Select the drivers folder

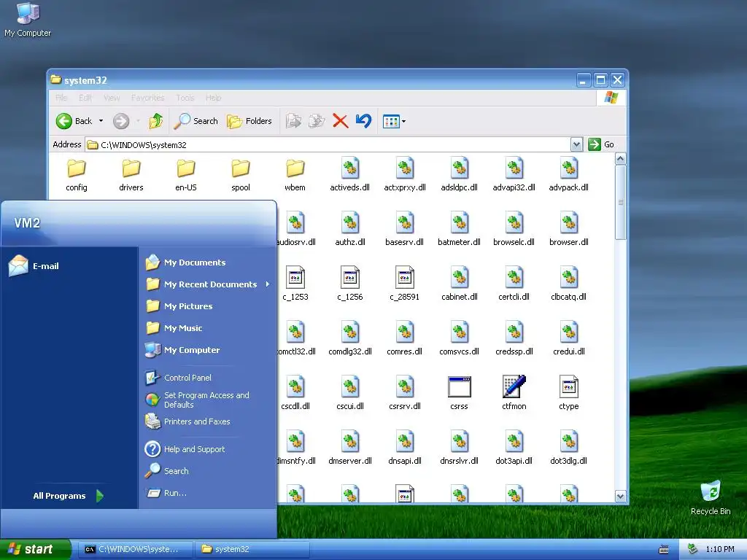(x=131, y=175)
